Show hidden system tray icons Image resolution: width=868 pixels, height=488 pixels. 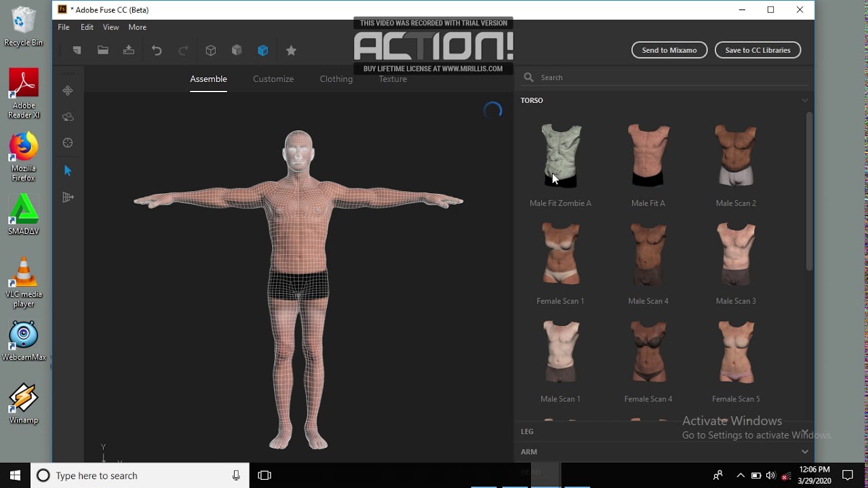pos(741,475)
